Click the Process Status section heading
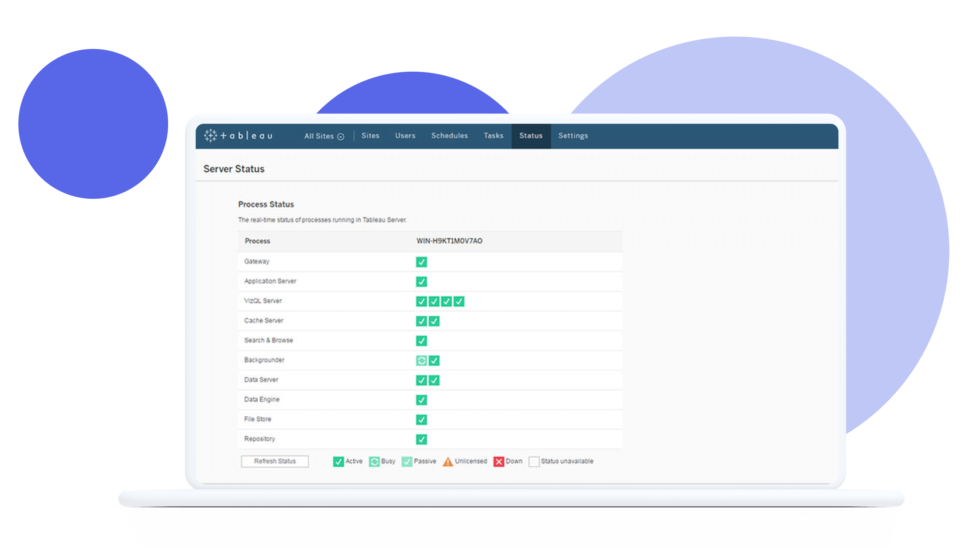The height and width of the screenshot is (548, 980). point(266,205)
